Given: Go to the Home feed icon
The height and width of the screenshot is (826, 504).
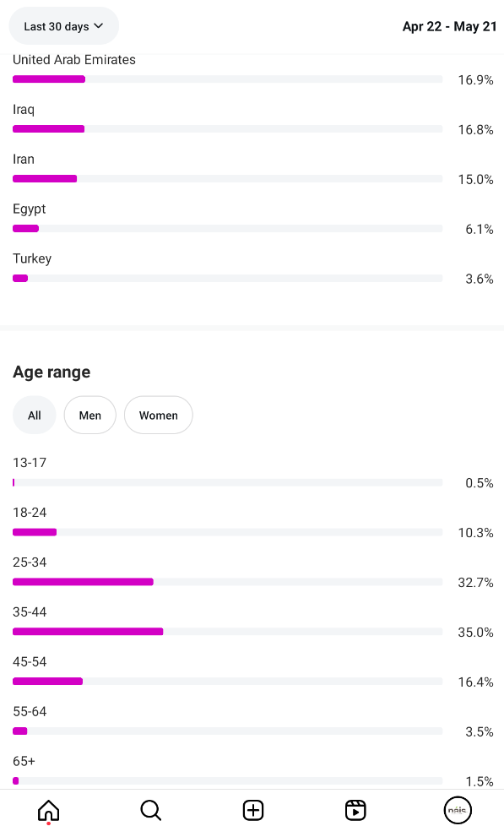Looking at the screenshot, I should (48, 810).
